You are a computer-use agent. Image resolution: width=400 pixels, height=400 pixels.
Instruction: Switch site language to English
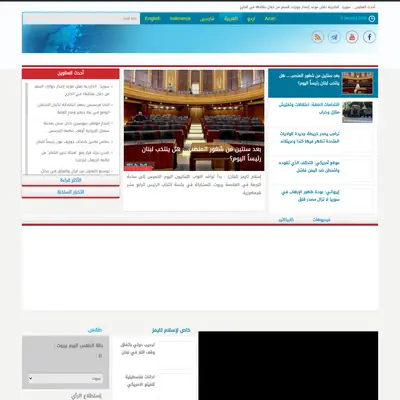[x=152, y=18]
